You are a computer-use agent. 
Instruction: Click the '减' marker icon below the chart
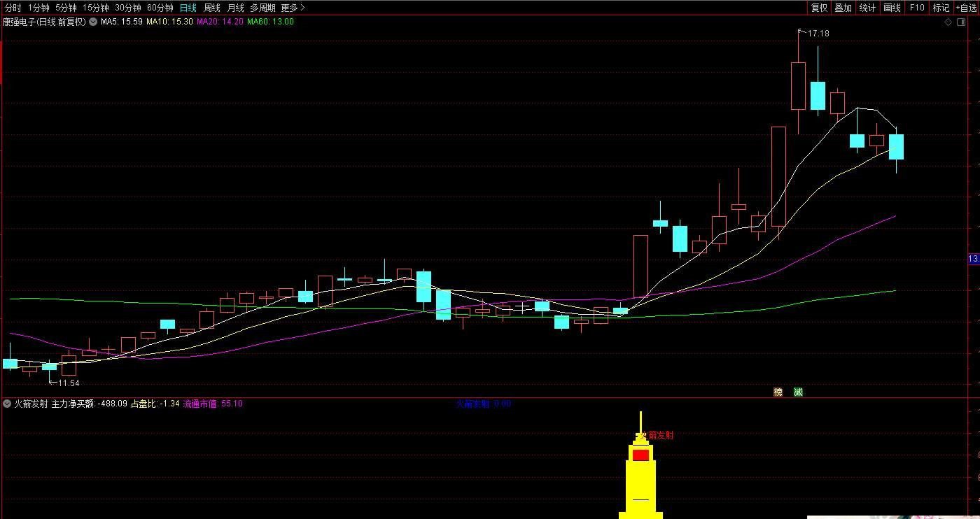tap(798, 392)
